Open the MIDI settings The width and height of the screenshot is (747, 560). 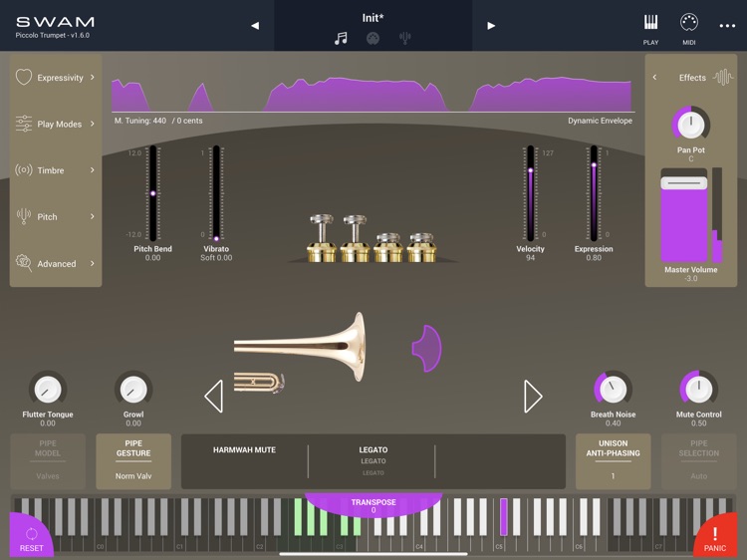point(689,29)
